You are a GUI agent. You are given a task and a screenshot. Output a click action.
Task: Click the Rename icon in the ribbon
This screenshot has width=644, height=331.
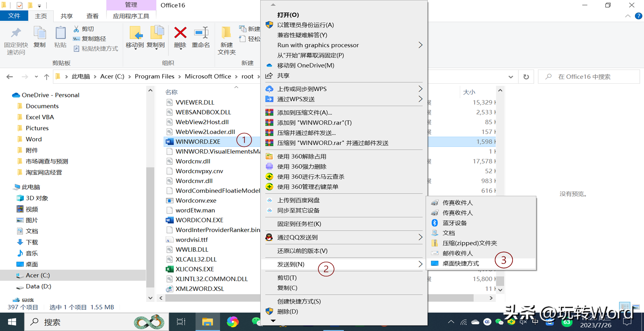pos(201,33)
